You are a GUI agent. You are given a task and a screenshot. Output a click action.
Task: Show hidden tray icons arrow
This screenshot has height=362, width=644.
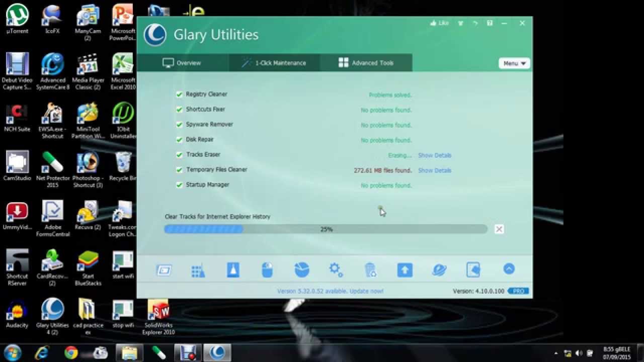(556, 353)
